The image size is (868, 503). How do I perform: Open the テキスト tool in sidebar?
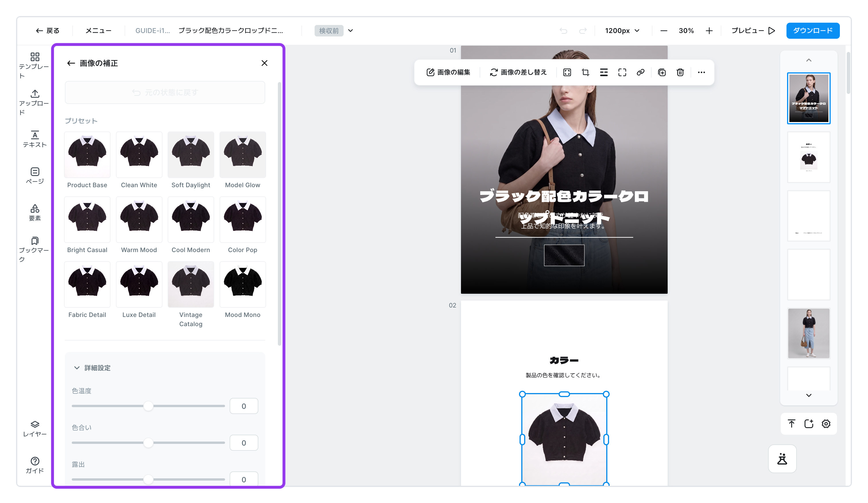pyautogui.click(x=34, y=139)
